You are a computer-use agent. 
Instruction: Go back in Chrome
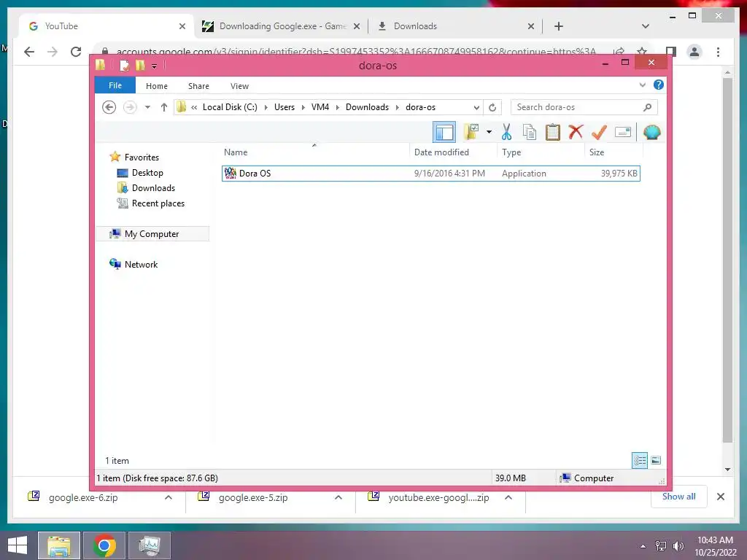pyautogui.click(x=29, y=52)
